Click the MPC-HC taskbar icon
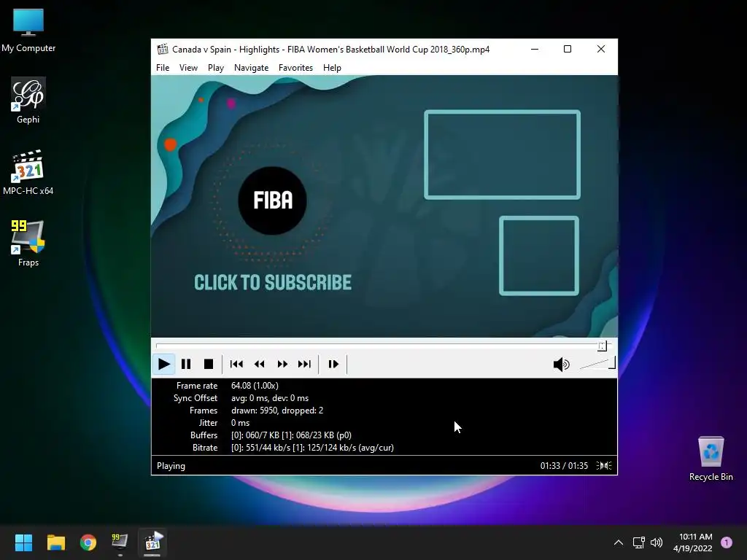This screenshot has height=560, width=747. click(152, 542)
